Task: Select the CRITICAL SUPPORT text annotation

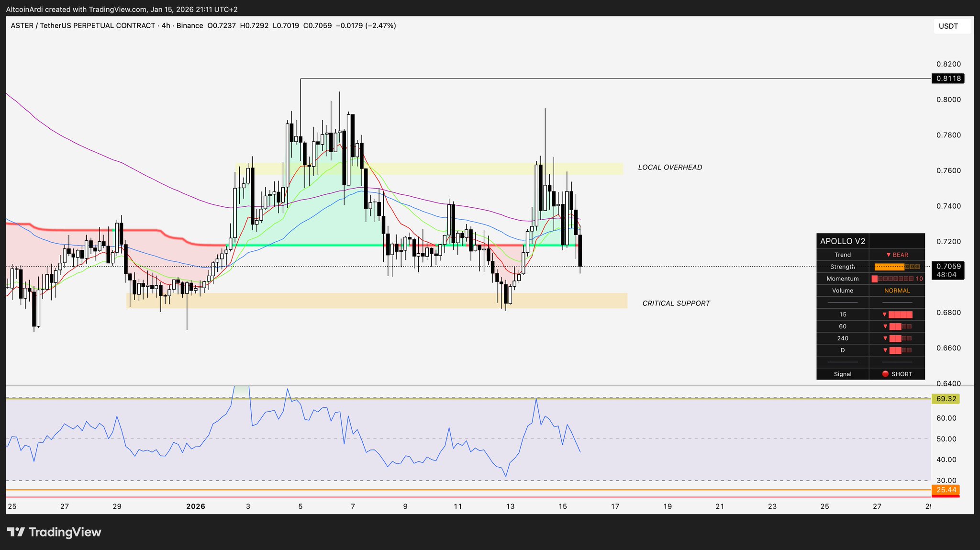Action: coord(676,303)
